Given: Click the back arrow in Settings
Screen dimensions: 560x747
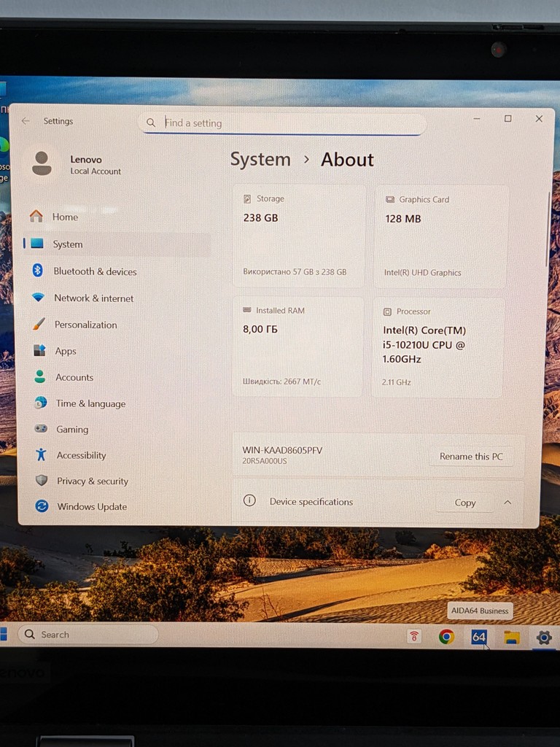Looking at the screenshot, I should (x=26, y=121).
